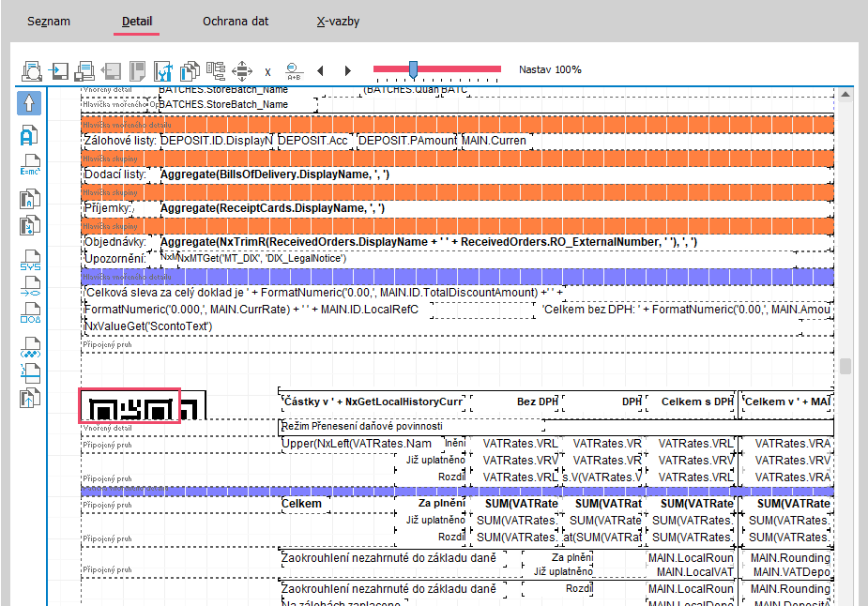Select the SYS system field tool
Viewport: 868px width, 606px height.
pyautogui.click(x=29, y=262)
